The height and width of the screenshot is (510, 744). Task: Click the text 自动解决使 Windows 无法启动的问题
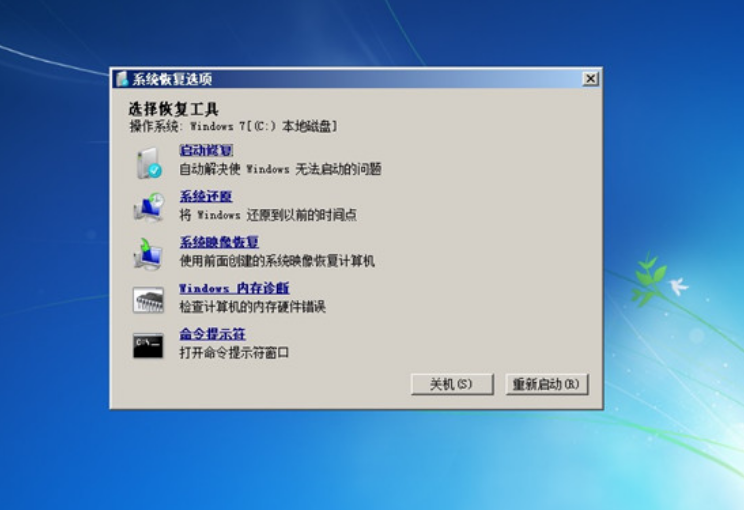point(280,169)
